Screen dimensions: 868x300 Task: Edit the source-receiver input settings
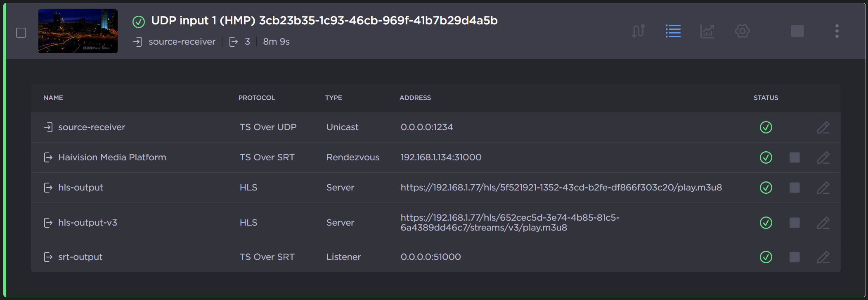[x=823, y=127]
